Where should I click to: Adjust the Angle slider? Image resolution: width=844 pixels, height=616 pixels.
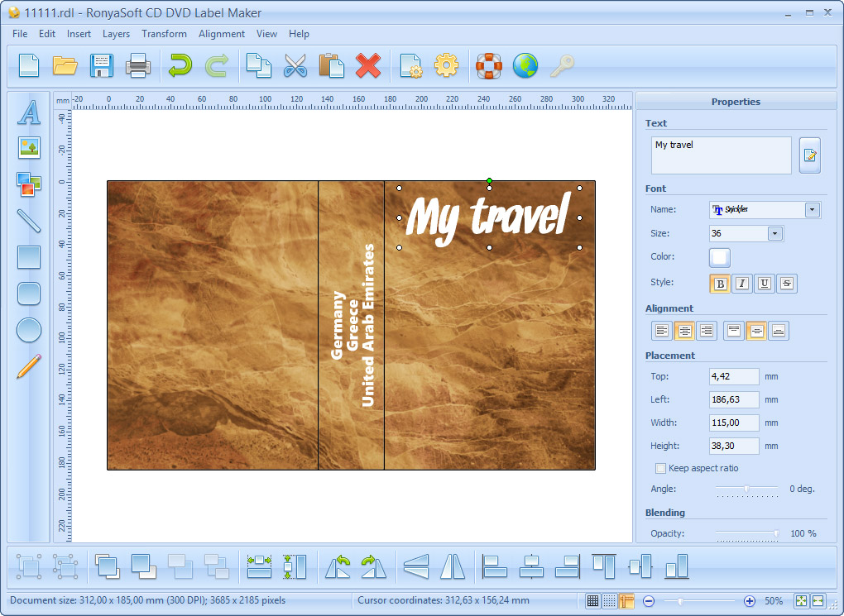(747, 489)
